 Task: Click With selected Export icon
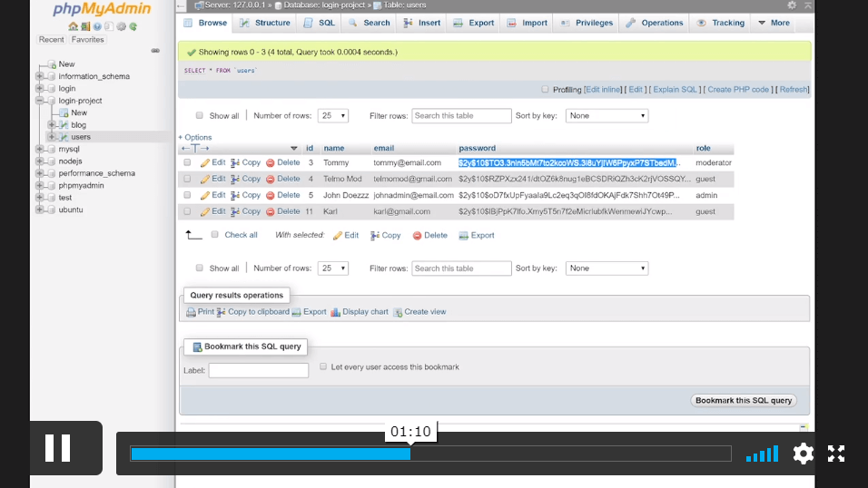click(463, 236)
